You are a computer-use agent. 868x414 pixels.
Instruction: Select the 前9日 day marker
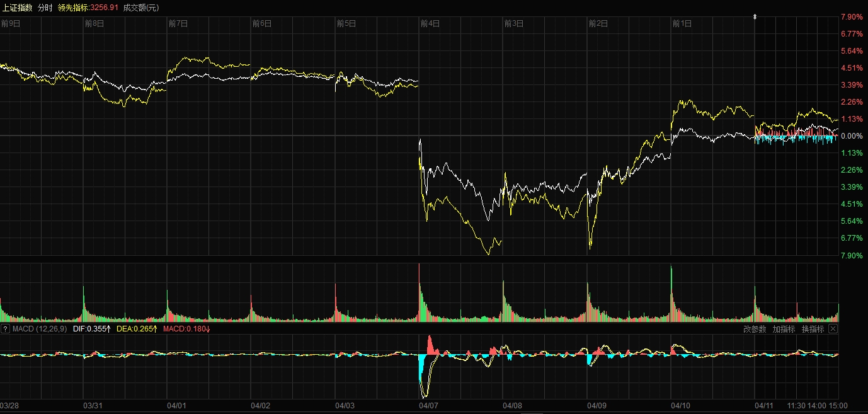(10, 23)
